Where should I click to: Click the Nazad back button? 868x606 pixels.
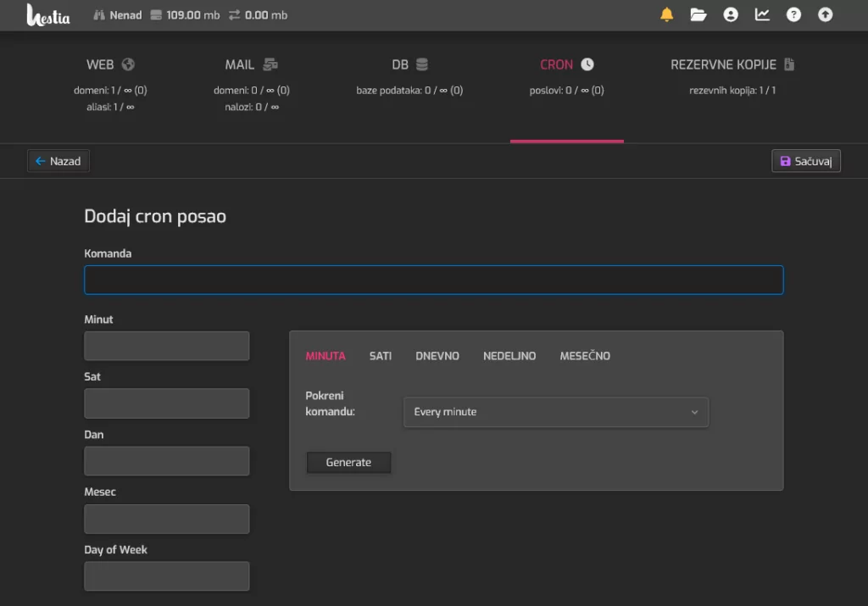(x=58, y=161)
